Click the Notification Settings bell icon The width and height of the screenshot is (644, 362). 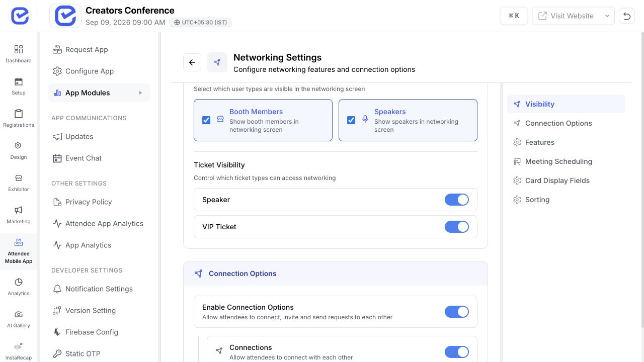[57, 289]
